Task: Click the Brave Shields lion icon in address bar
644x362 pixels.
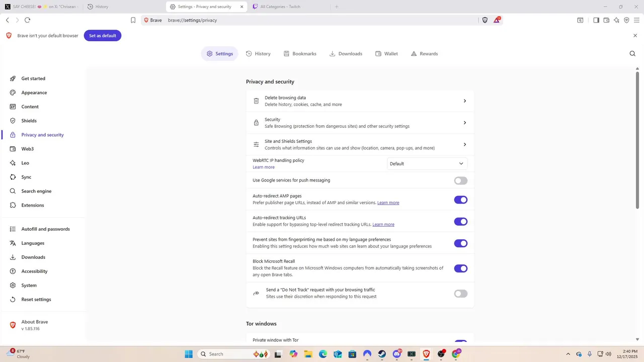Action: (x=485, y=20)
